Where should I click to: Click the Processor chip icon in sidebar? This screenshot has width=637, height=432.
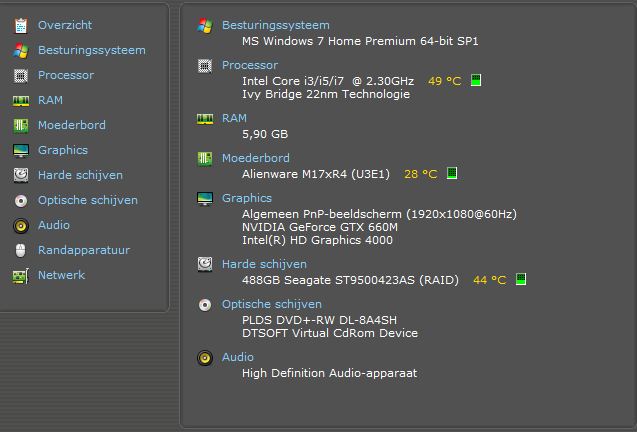click(21, 76)
